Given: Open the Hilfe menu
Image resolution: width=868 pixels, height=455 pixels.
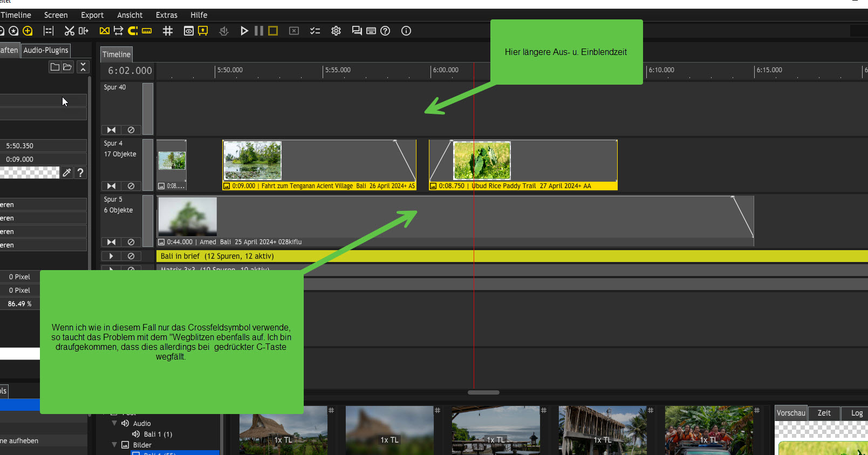Looking at the screenshot, I should (x=199, y=15).
